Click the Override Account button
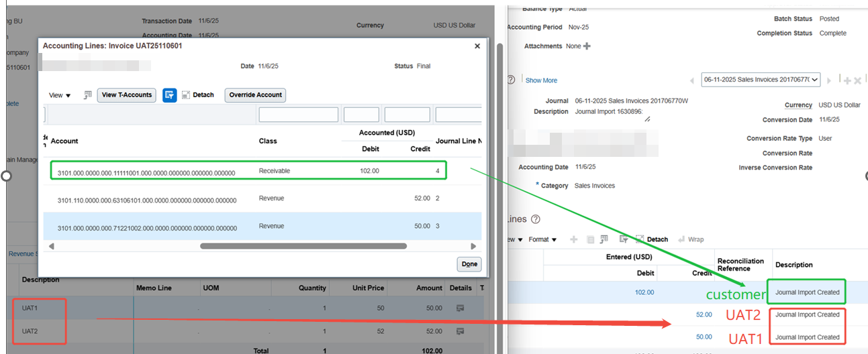868x354 pixels. 255,95
